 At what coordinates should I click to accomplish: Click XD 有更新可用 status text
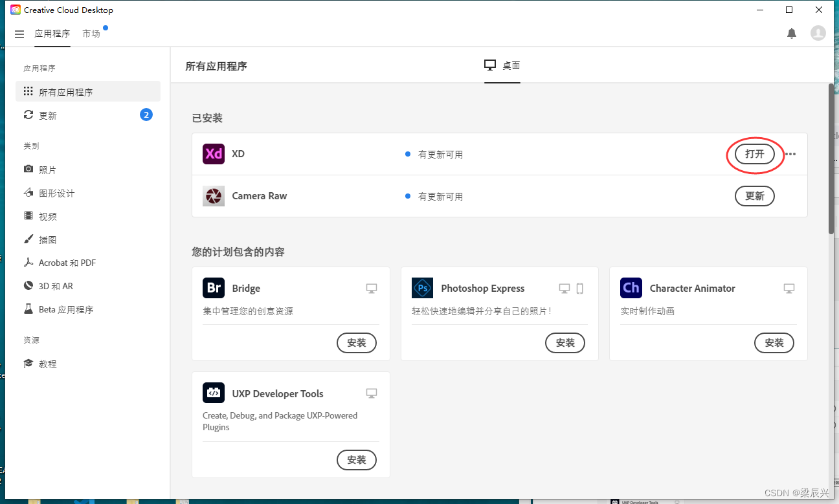click(x=440, y=155)
